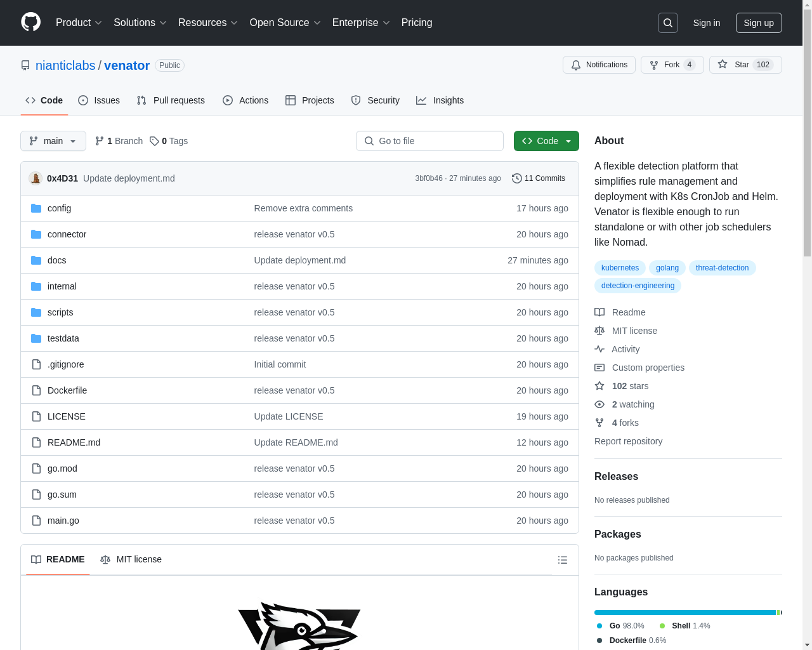The height and width of the screenshot is (650, 812).
Task: Open the green Code dropdown
Action: [x=546, y=141]
